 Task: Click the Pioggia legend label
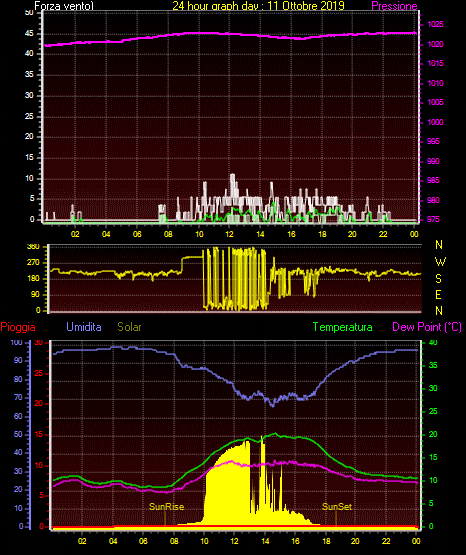click(x=18, y=327)
